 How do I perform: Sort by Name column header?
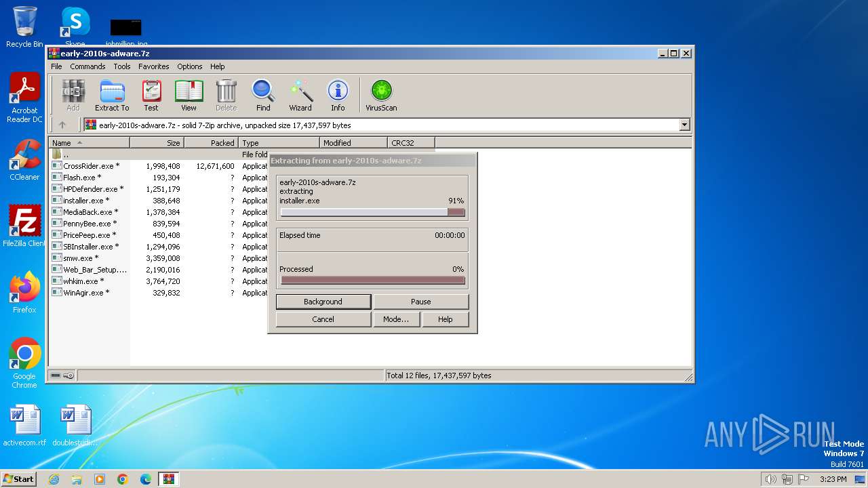click(89, 142)
